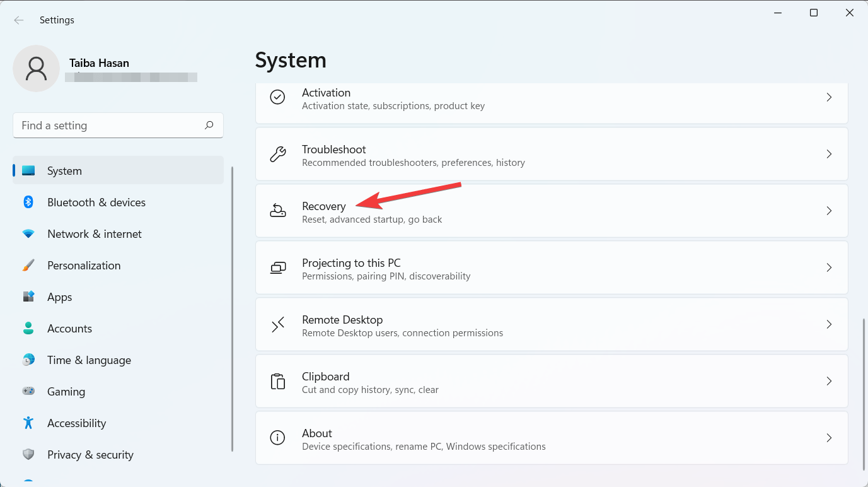
Task: Select Apps in the sidebar menu
Action: point(60,297)
